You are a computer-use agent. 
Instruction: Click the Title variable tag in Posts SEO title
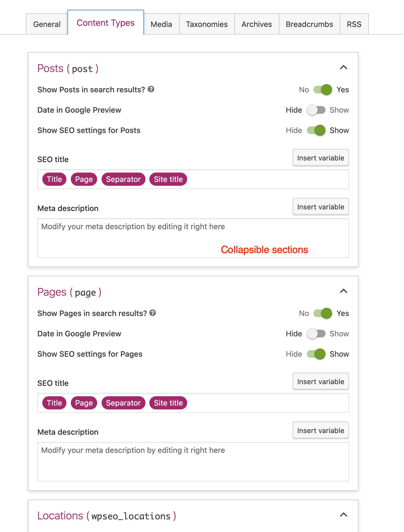(54, 179)
